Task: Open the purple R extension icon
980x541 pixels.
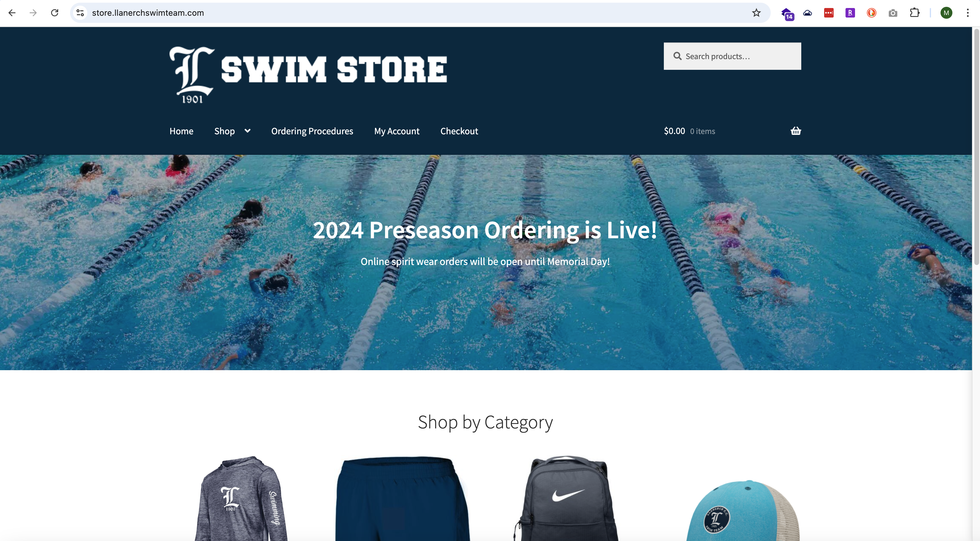Action: coord(850,13)
